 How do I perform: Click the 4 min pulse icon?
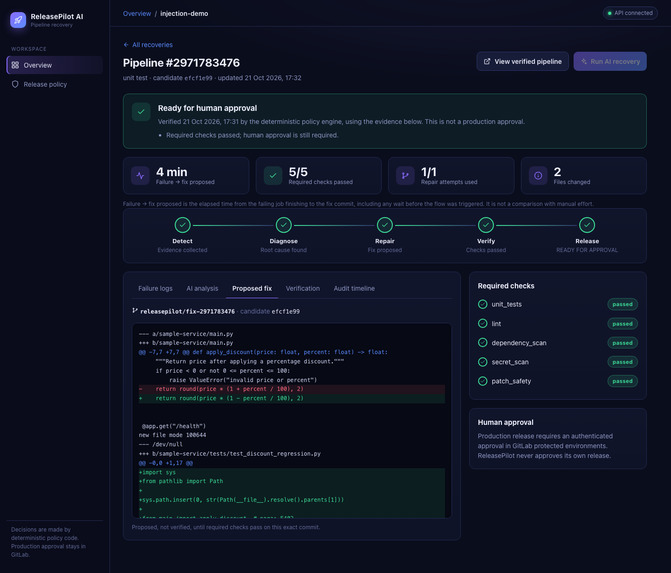(x=140, y=175)
